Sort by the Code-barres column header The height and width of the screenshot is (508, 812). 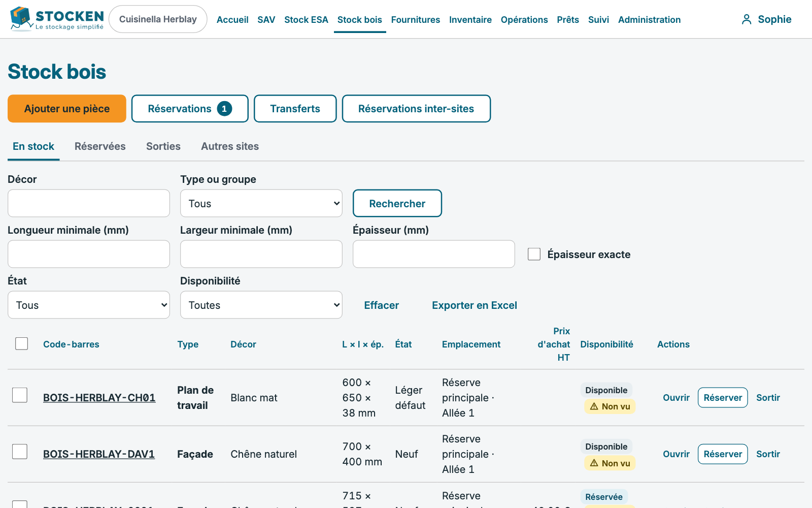(x=71, y=344)
